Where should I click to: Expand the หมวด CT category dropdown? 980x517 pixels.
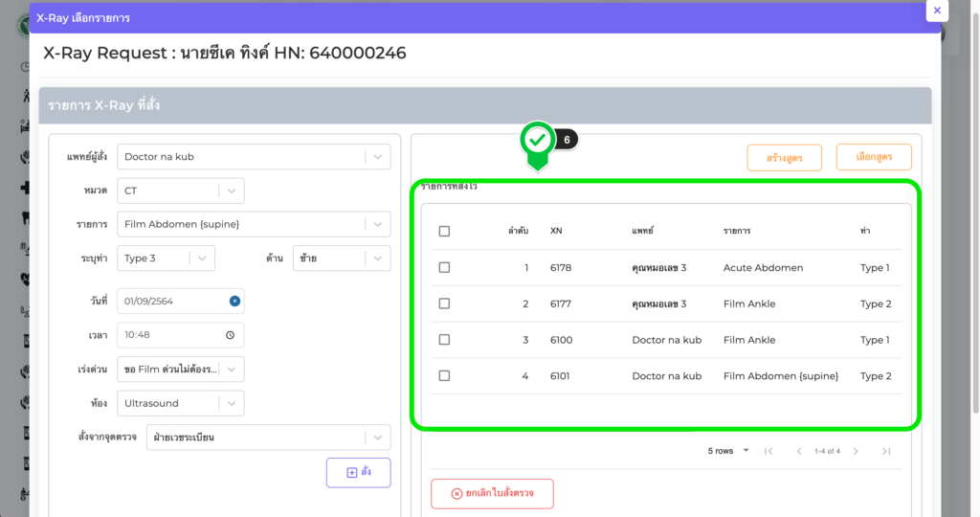coord(231,191)
